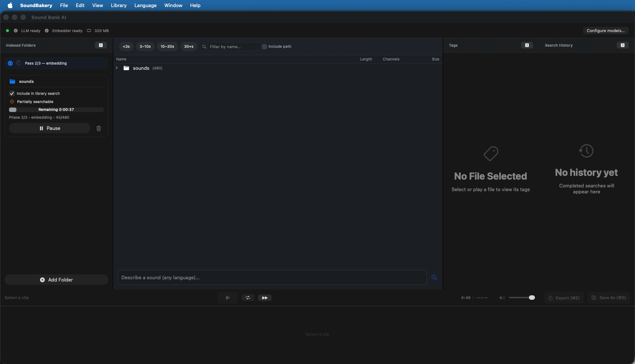The width and height of the screenshot is (635, 364).
Task: Skip forward with fast-forward icon
Action: [x=265, y=298]
